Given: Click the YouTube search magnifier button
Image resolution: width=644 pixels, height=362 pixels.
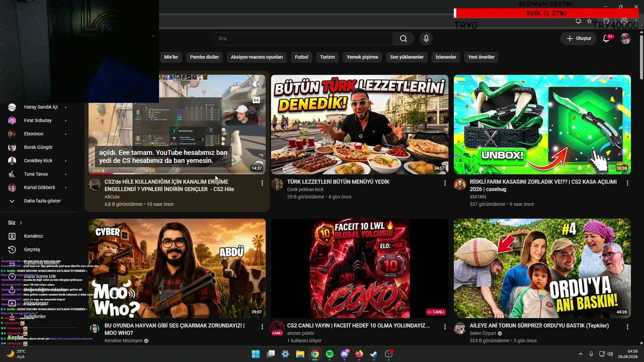Looking at the screenshot, I should point(404,39).
